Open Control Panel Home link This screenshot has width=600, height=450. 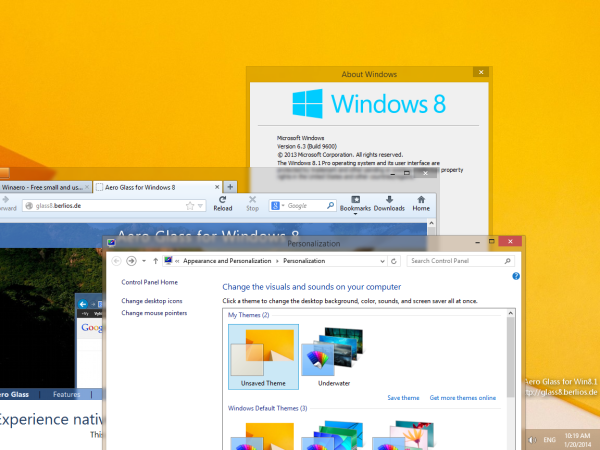[150, 282]
